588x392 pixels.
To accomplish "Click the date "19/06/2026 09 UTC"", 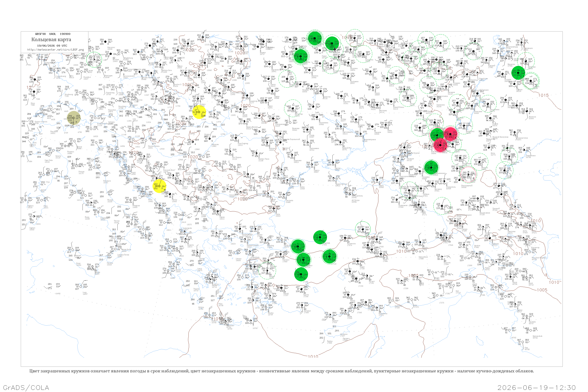I will 52,46.
